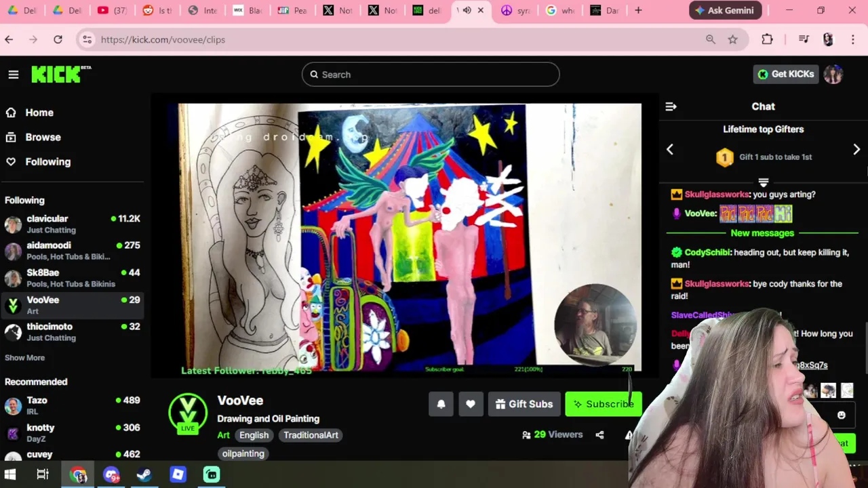Open Discord from the taskbar
The width and height of the screenshot is (868, 488).
point(111,474)
